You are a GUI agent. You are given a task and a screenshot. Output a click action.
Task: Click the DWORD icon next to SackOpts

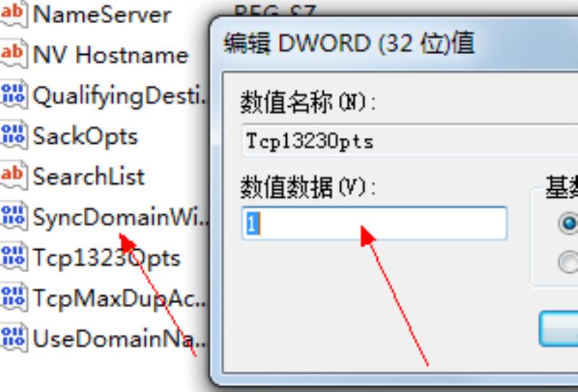pos(14,136)
